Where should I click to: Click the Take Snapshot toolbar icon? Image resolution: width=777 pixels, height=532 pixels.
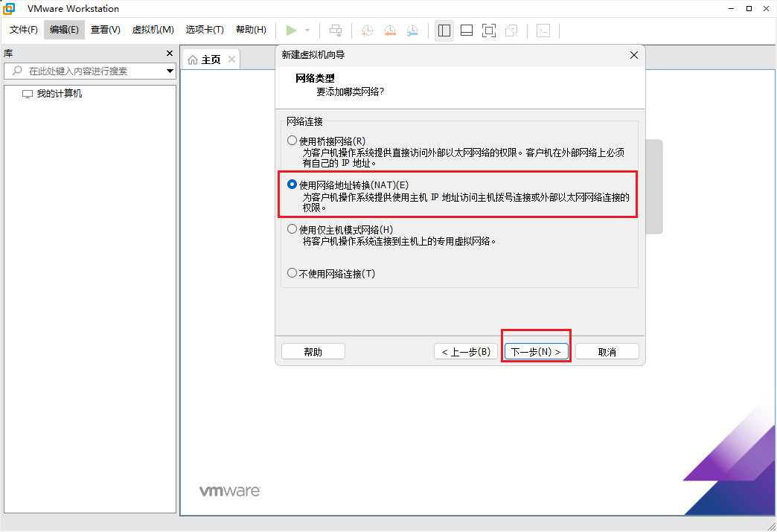[x=367, y=31]
